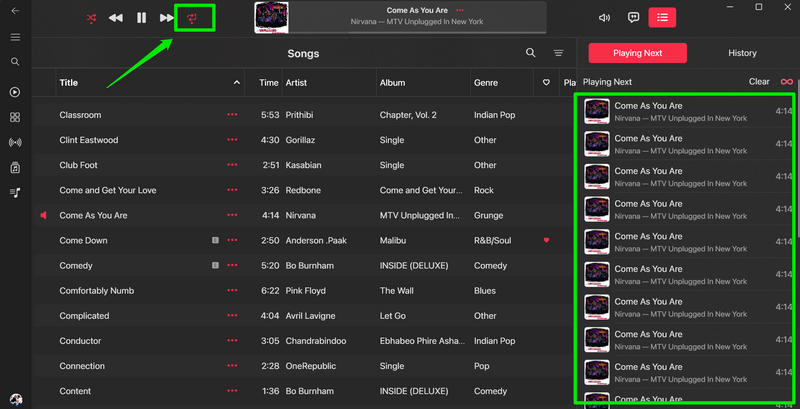Open more options for Content

pyautogui.click(x=232, y=391)
